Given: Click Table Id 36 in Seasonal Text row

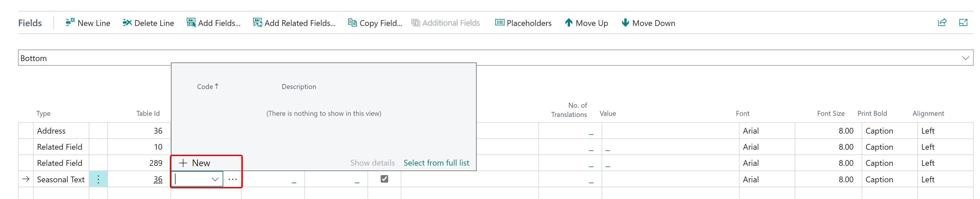Looking at the screenshot, I should 158,179.
